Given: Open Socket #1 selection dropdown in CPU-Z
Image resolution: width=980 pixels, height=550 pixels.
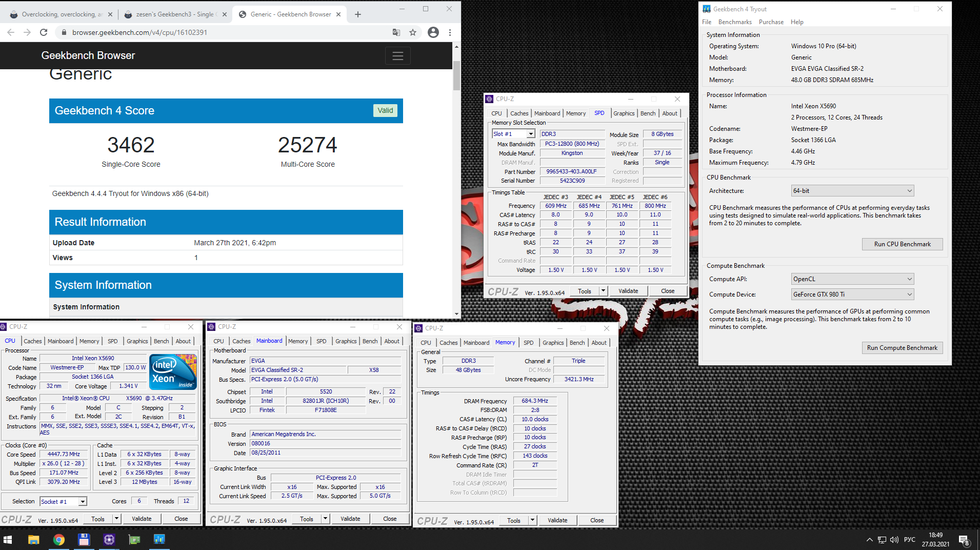Looking at the screenshot, I should click(x=83, y=502).
